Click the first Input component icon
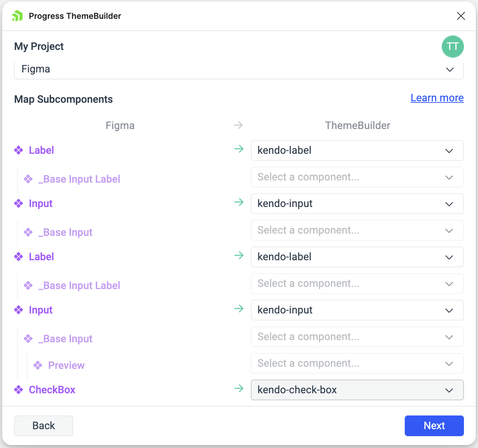The image size is (478, 448). [x=18, y=203]
